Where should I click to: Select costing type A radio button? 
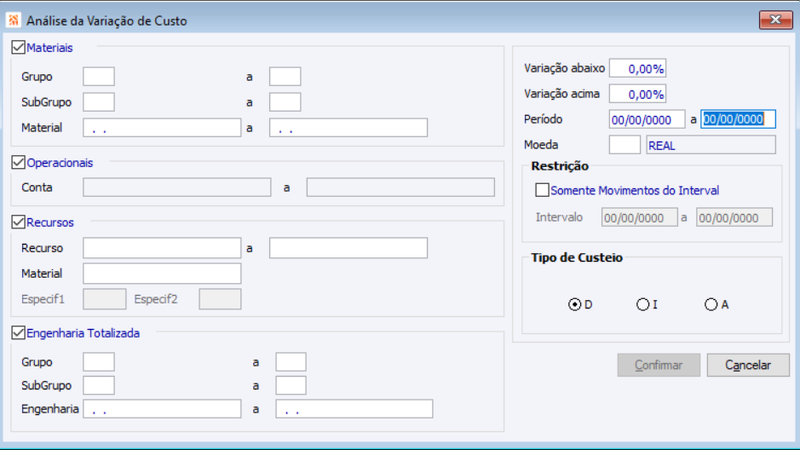(711, 305)
